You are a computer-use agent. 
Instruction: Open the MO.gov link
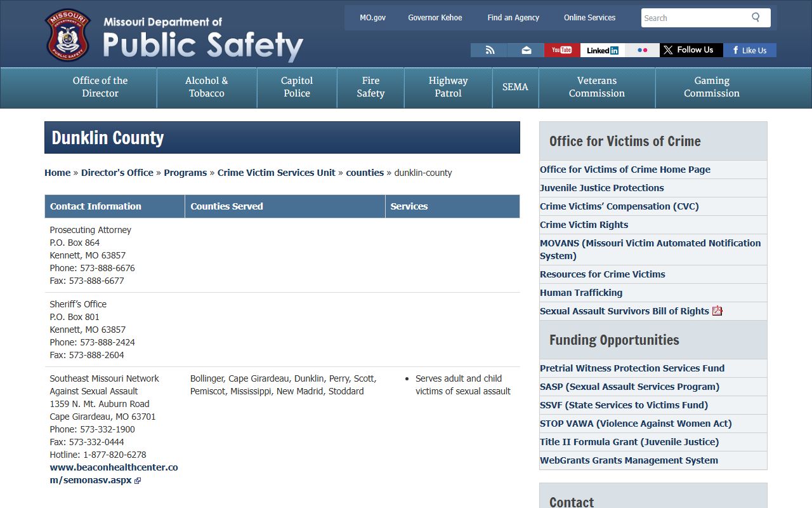[x=372, y=18]
